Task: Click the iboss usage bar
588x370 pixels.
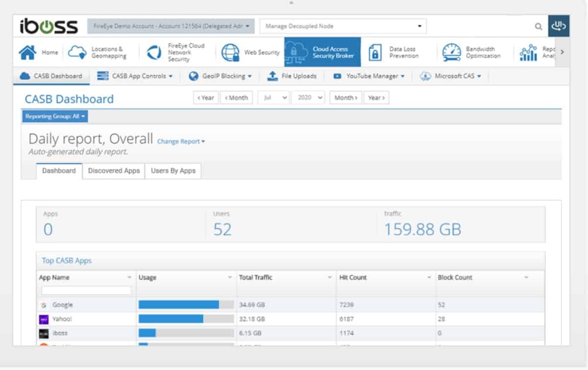Action: pos(186,333)
